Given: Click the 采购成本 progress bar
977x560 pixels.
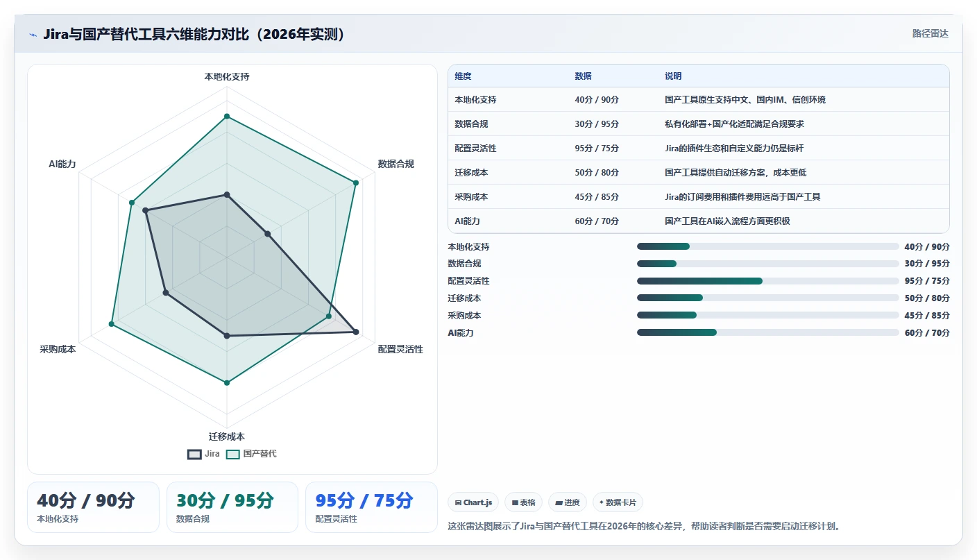Looking at the screenshot, I should click(767, 316).
